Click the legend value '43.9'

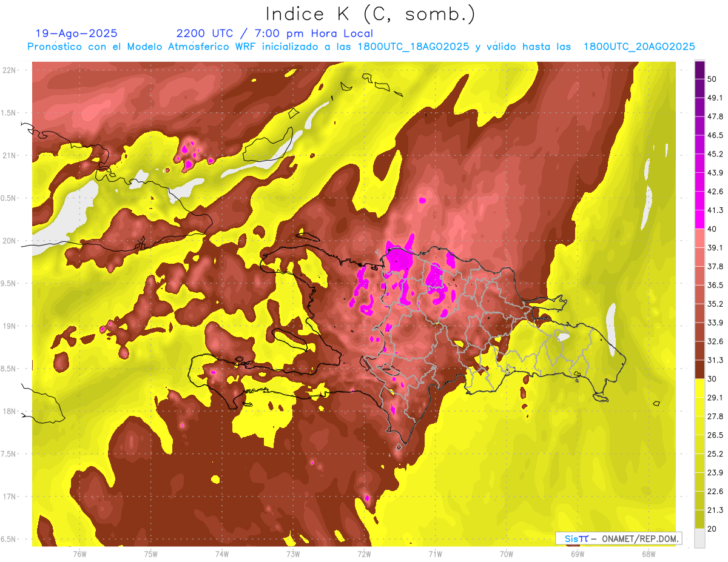point(715,173)
